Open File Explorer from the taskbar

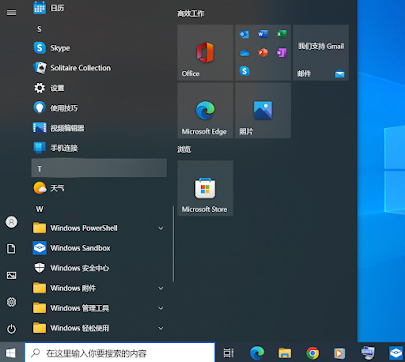285,353
